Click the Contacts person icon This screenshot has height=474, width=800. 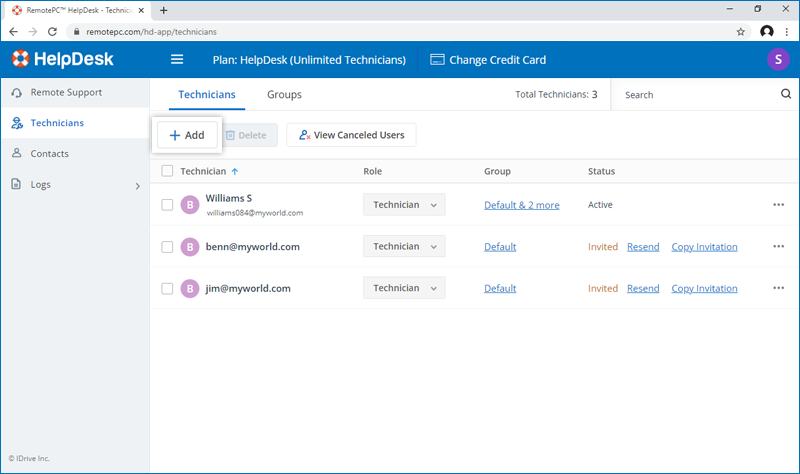[17, 153]
